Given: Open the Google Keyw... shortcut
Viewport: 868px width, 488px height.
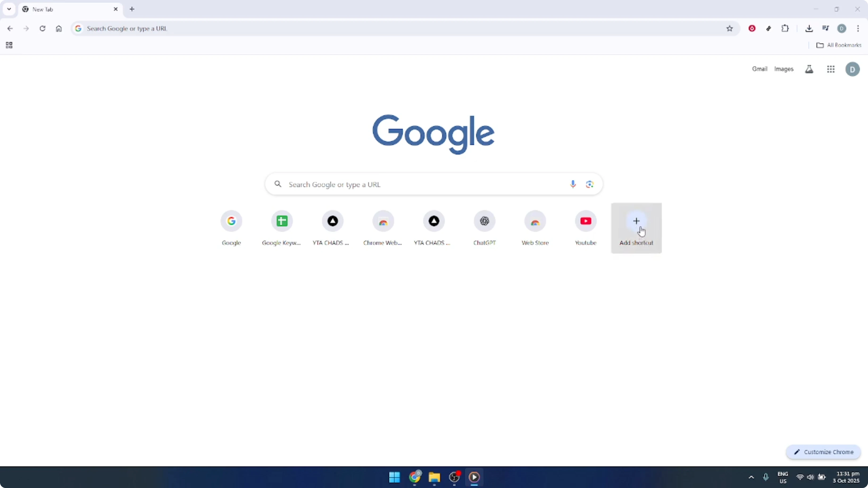Looking at the screenshot, I should coord(282,228).
